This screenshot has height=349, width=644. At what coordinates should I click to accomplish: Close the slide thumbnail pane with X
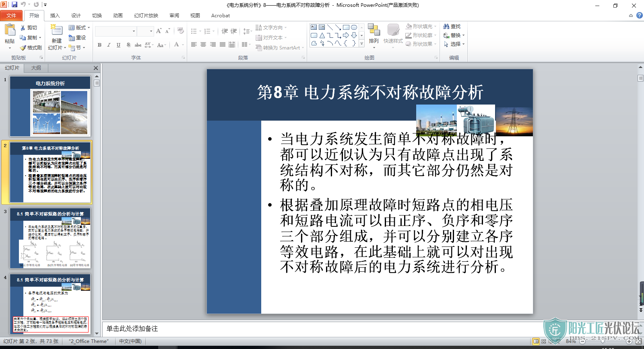point(96,68)
